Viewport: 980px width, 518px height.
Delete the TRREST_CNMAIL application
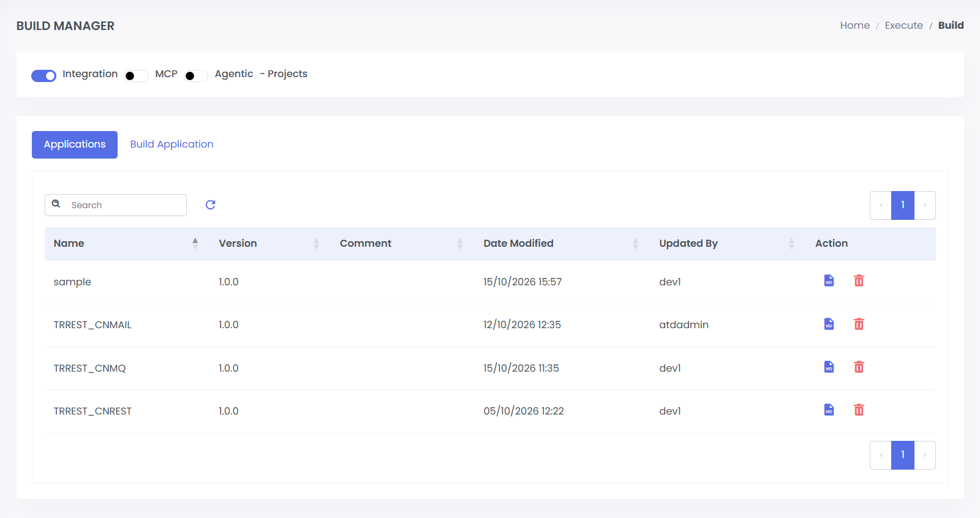859,324
